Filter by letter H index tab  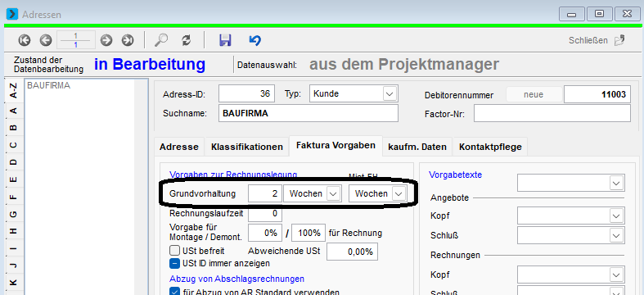[x=14, y=231]
